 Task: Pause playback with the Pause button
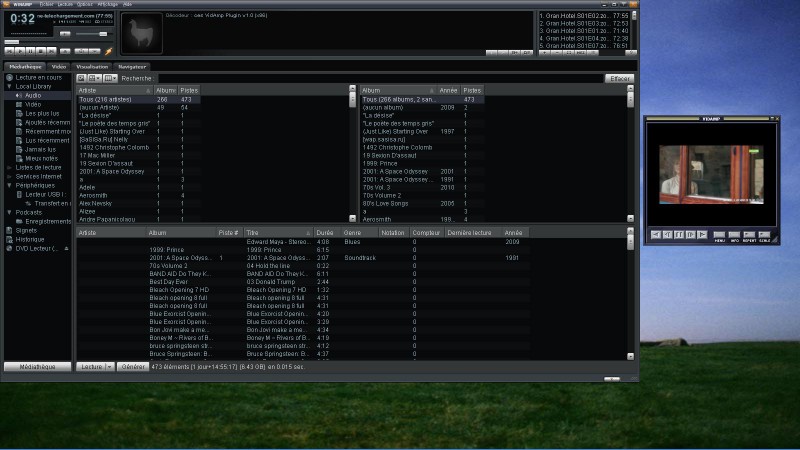pyautogui.click(x=31, y=51)
